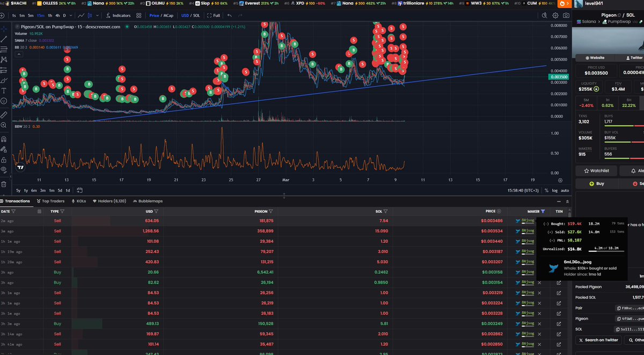Click the trash remove drawings icon
Viewport: 644px width, 355px height.
pyautogui.click(x=4, y=184)
